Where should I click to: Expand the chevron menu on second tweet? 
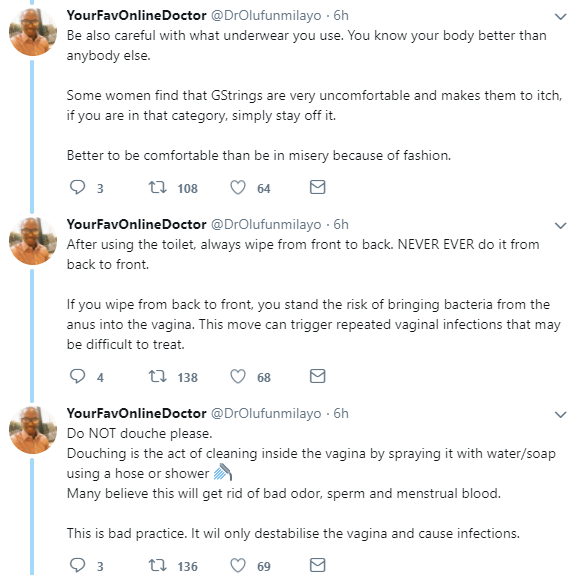(560, 226)
